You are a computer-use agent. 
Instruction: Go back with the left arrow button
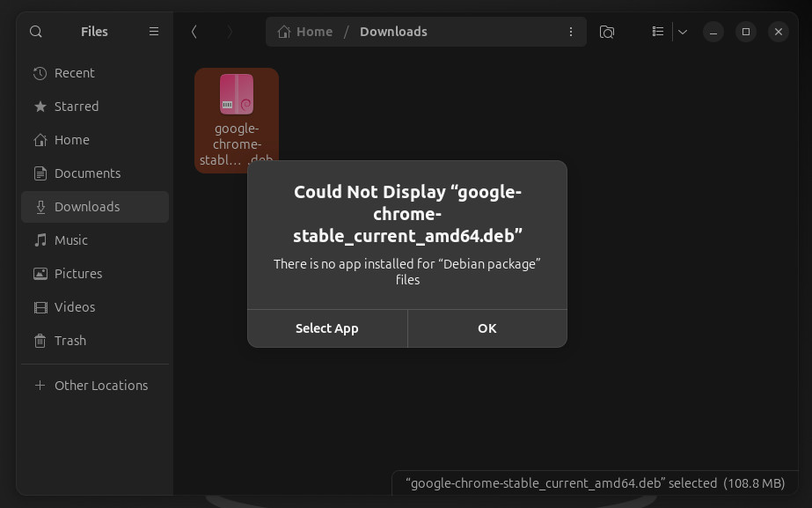pos(194,32)
